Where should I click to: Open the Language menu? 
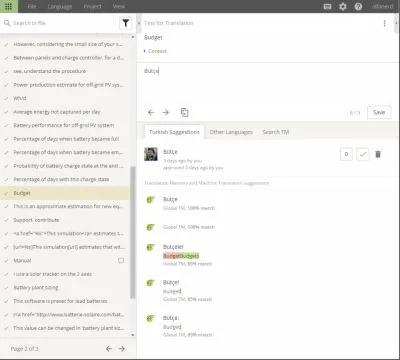(x=60, y=6)
